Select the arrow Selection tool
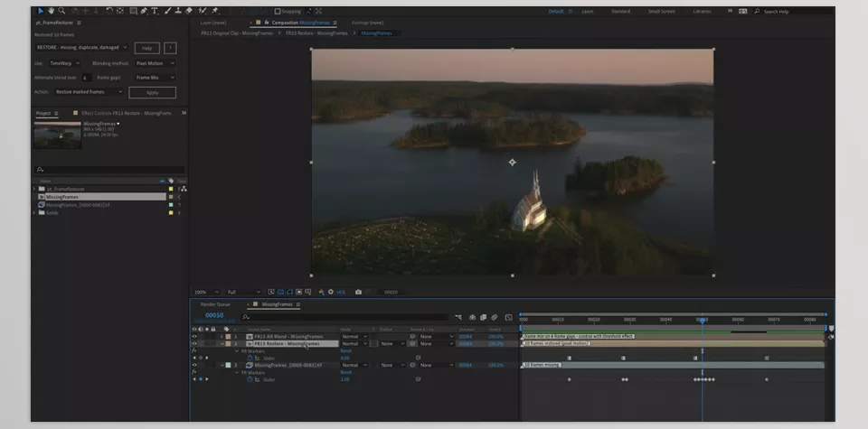Viewport: 868px width, 429px height. 41,11
